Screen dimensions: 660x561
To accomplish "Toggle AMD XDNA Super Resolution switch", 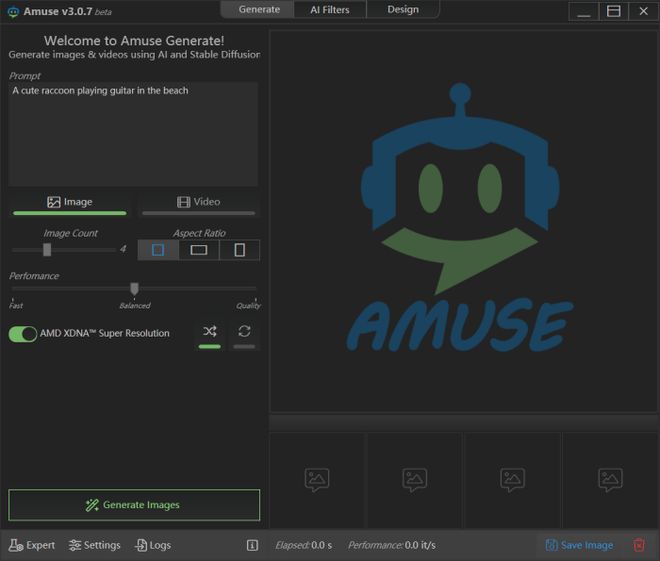I will point(23,334).
